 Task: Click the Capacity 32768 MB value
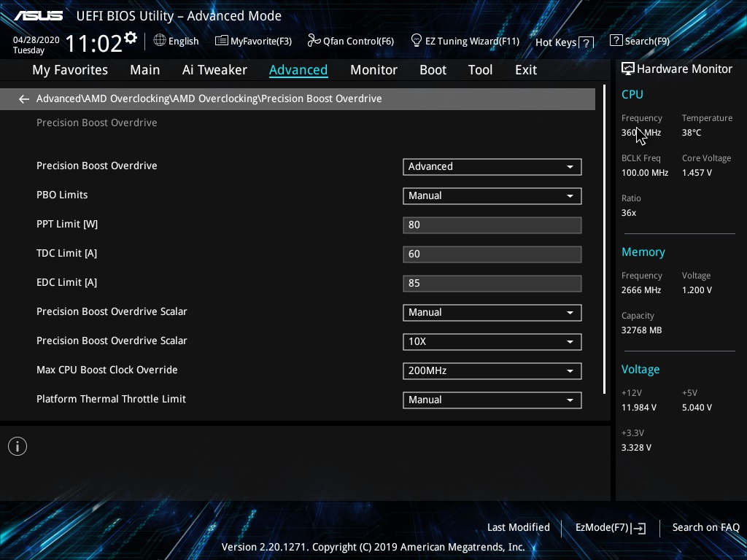click(641, 330)
